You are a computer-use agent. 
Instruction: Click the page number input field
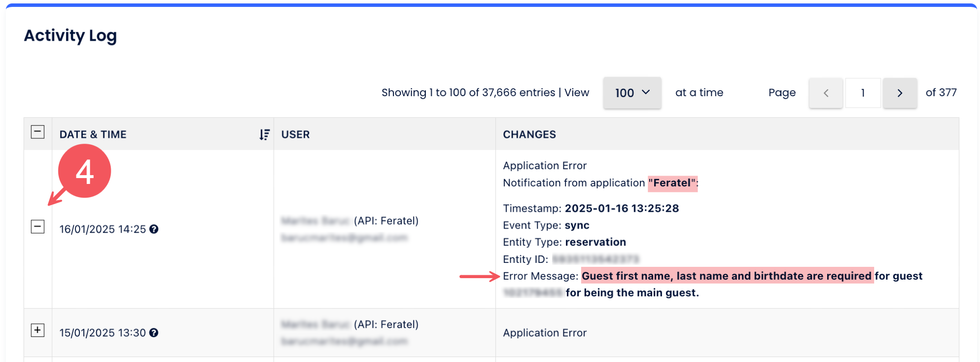(863, 93)
